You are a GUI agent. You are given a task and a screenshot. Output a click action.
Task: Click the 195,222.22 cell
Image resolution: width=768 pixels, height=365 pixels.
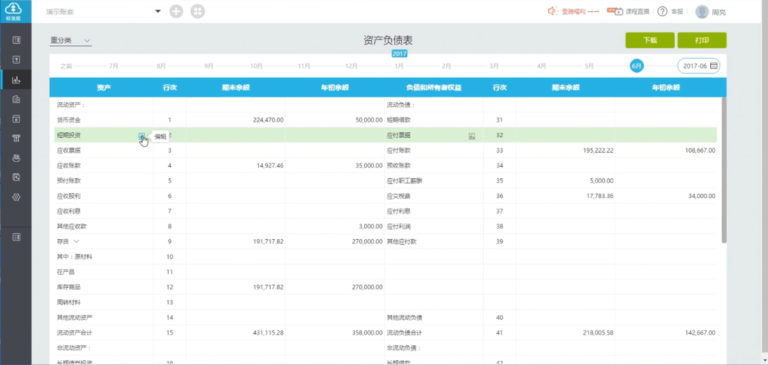coord(597,150)
